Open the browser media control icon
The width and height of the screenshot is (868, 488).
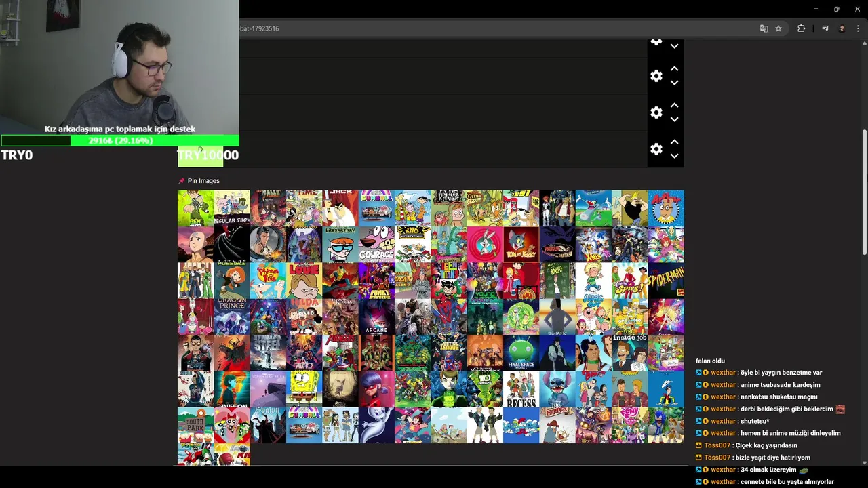coord(825,28)
